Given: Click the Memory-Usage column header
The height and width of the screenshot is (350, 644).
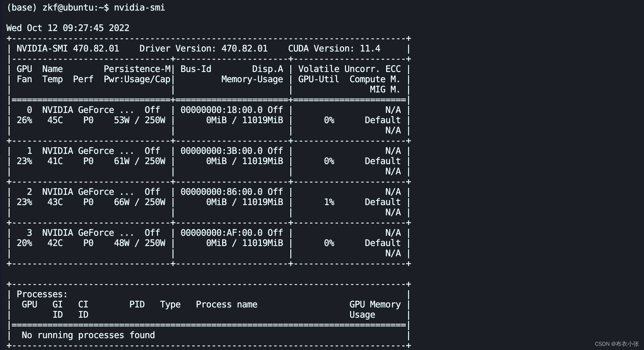Looking at the screenshot, I should tap(252, 79).
